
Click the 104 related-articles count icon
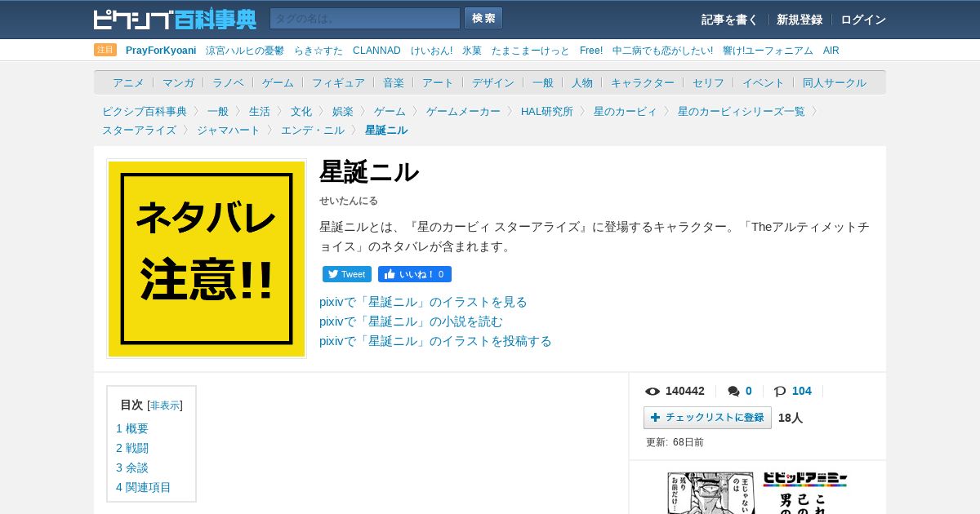tap(780, 392)
